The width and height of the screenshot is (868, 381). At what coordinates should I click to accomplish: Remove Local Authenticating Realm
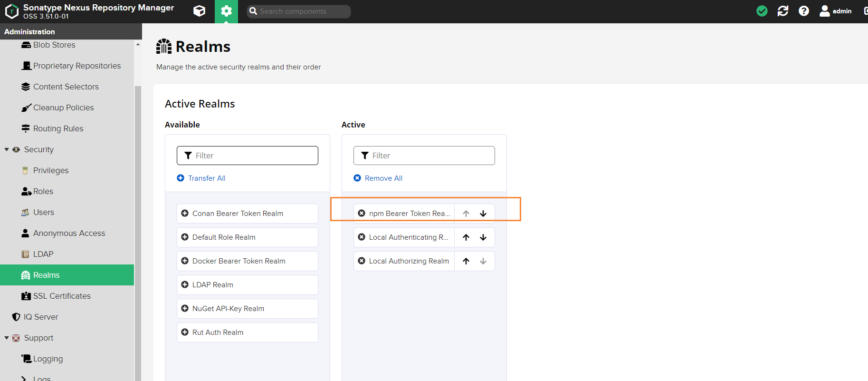click(x=362, y=237)
